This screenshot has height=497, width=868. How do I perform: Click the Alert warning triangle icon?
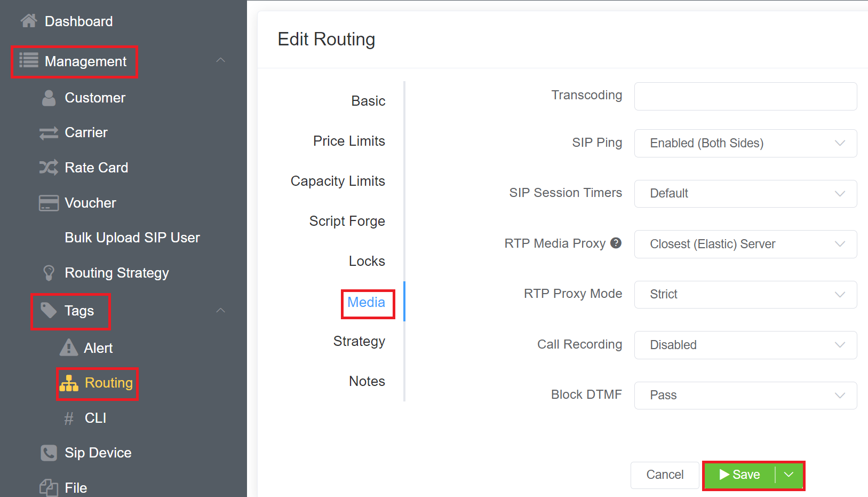point(69,348)
